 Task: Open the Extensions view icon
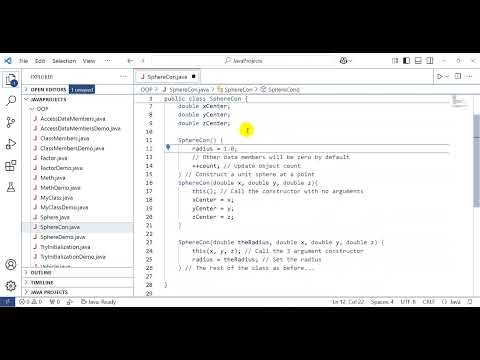click(11, 166)
